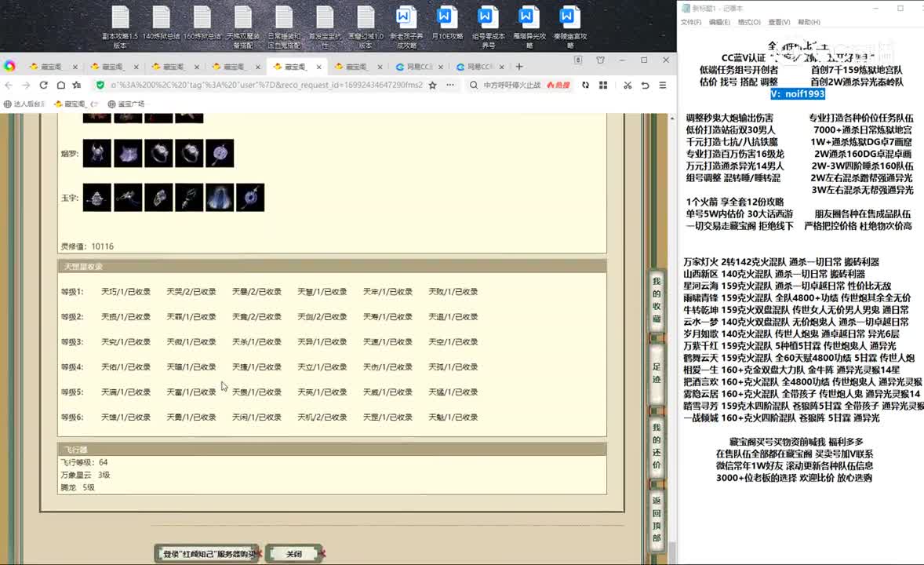
Task: Click 腾龙 5级 text
Action: click(78, 488)
